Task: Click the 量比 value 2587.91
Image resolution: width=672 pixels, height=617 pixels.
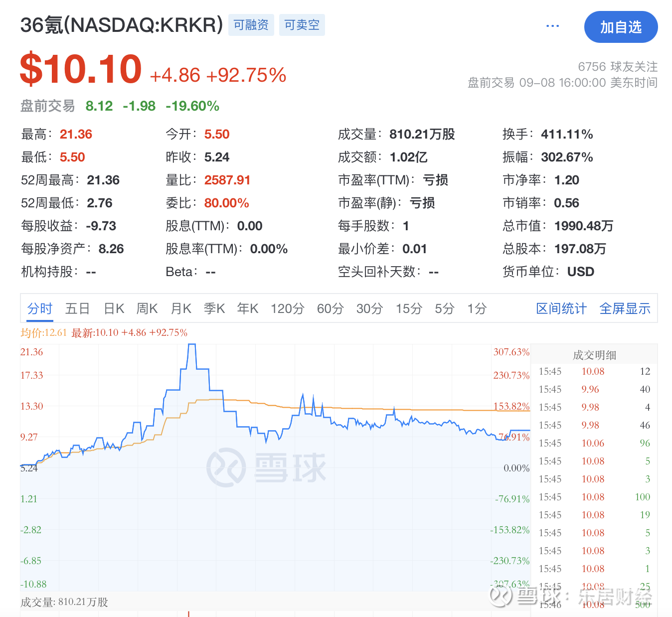Action: click(227, 180)
